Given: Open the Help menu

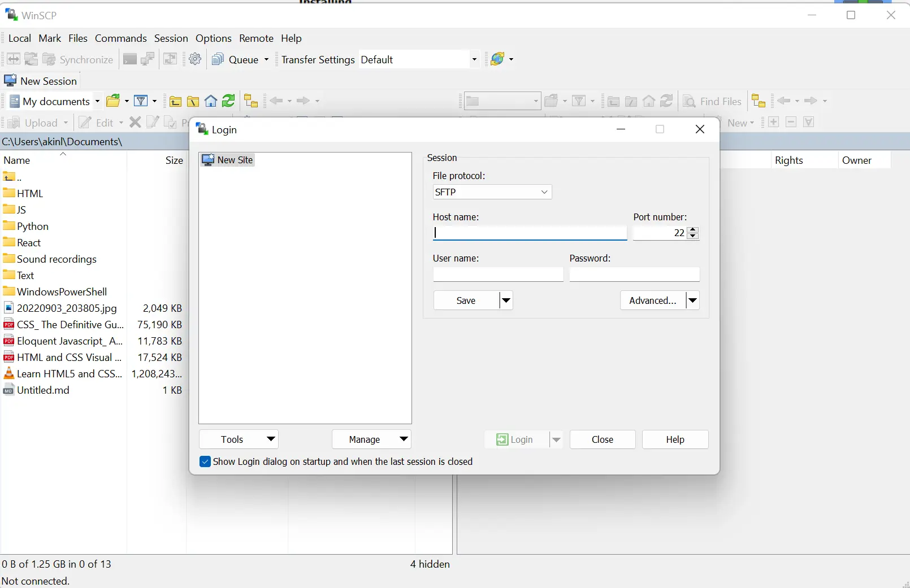Looking at the screenshot, I should pos(291,38).
